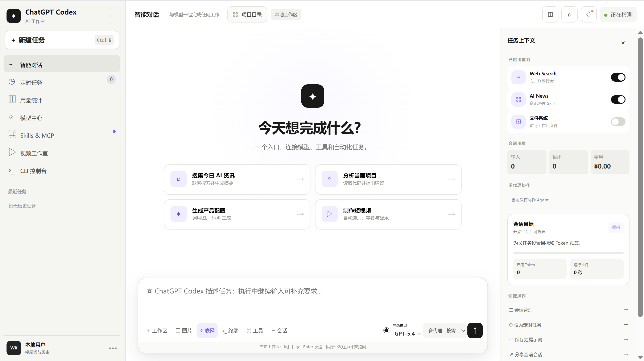Click the 工具 toolbar button

click(x=255, y=331)
